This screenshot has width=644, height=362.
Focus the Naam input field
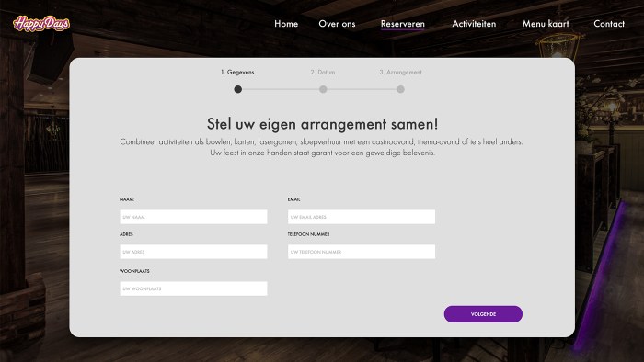pos(193,217)
